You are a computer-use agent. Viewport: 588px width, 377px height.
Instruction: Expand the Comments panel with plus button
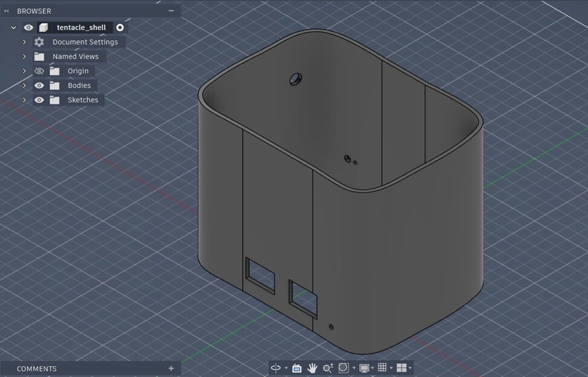171,369
